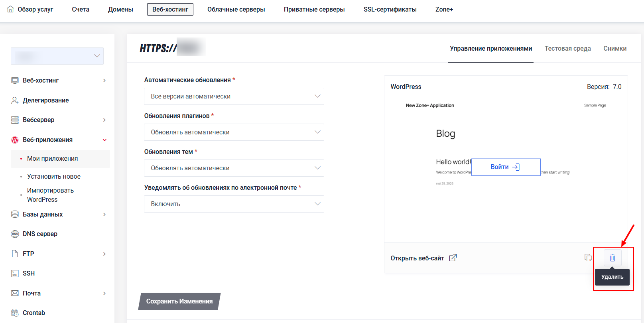Click the WordPress icon beside Веб-приложения
Screen dimensions: 644x323
click(x=15, y=140)
